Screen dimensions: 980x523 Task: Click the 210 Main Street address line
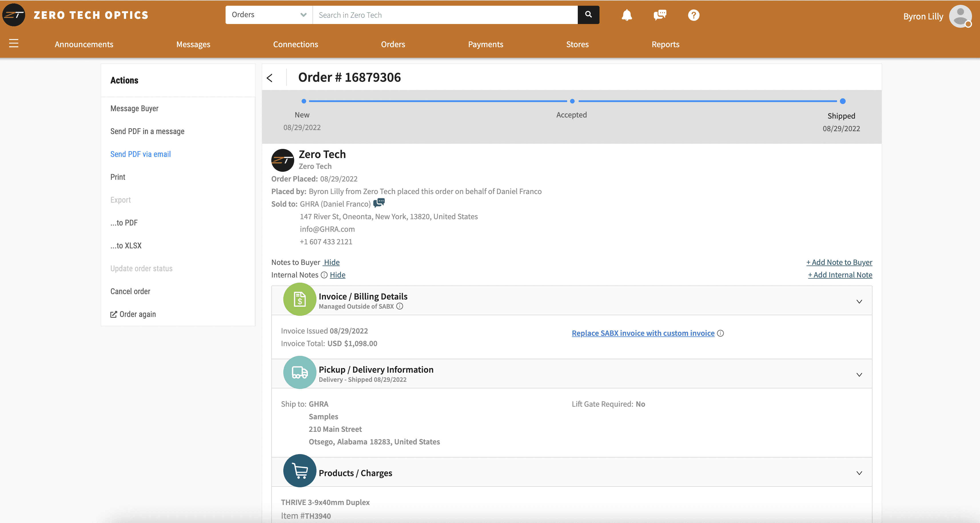point(335,429)
